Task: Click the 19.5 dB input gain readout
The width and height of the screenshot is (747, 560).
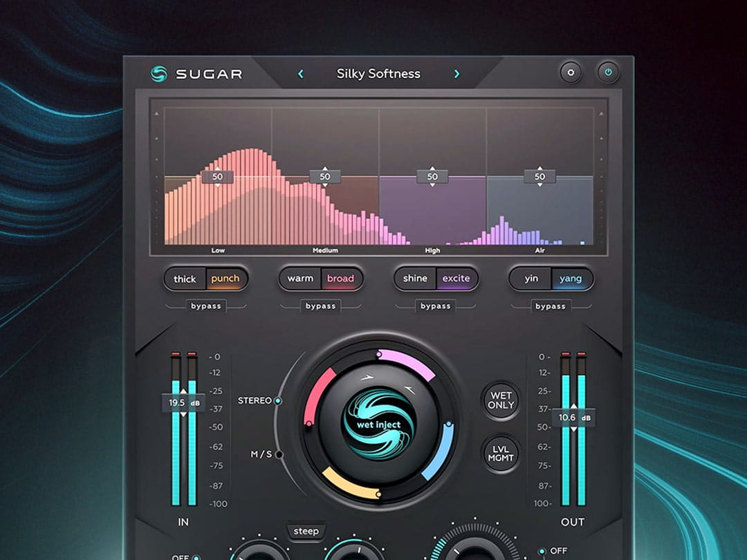Action: pyautogui.click(x=182, y=402)
